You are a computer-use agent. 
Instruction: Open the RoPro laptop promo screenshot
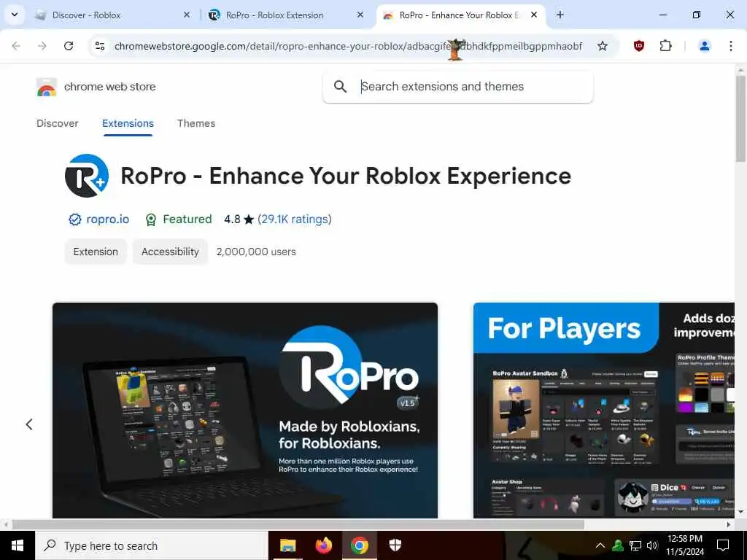tap(245, 411)
